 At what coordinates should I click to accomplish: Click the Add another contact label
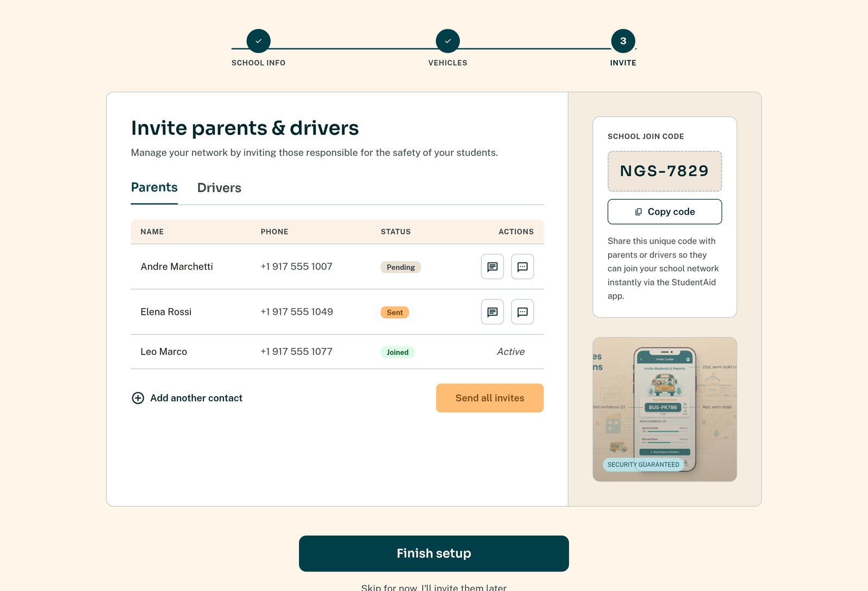click(196, 398)
